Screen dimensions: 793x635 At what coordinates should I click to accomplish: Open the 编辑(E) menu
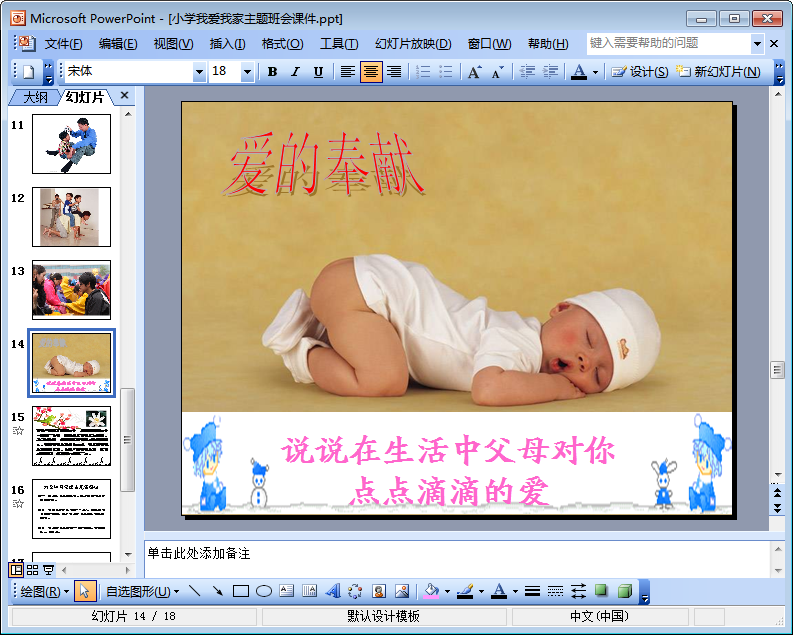coord(118,44)
